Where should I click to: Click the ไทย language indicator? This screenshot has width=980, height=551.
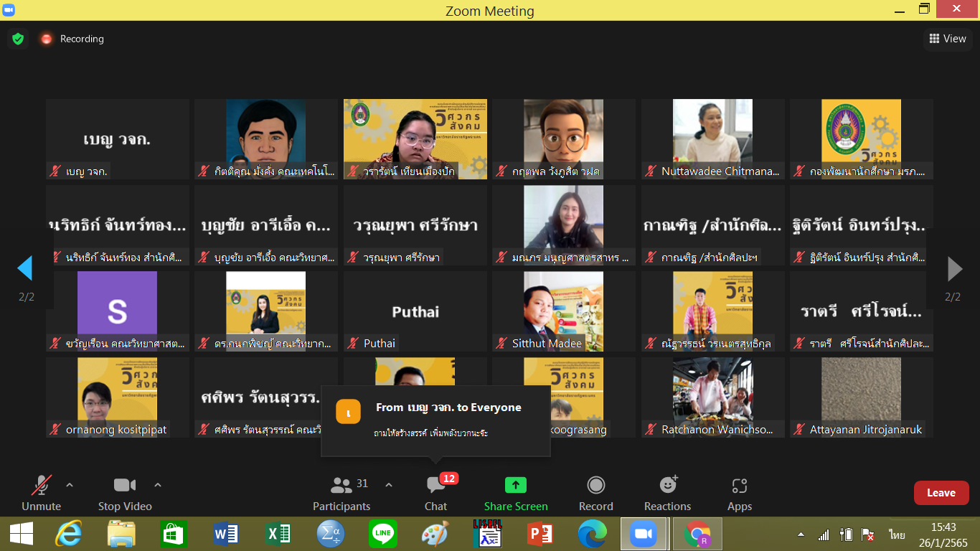point(897,534)
